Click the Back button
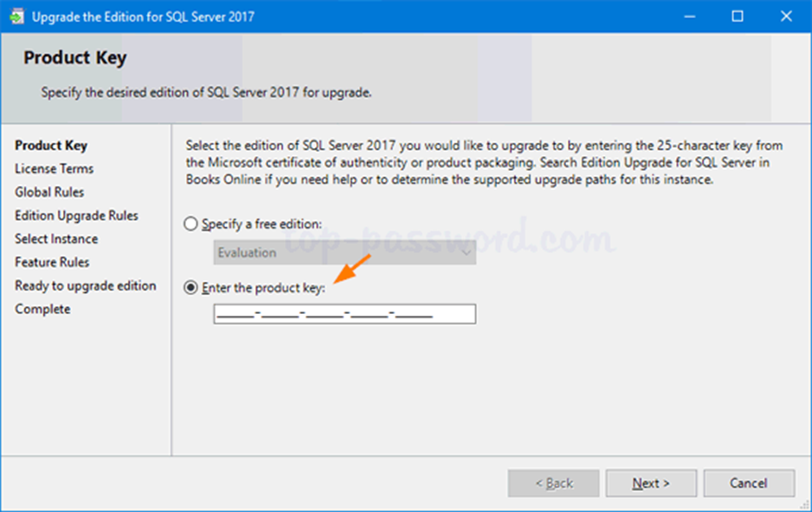This screenshot has width=812, height=512. click(x=554, y=483)
